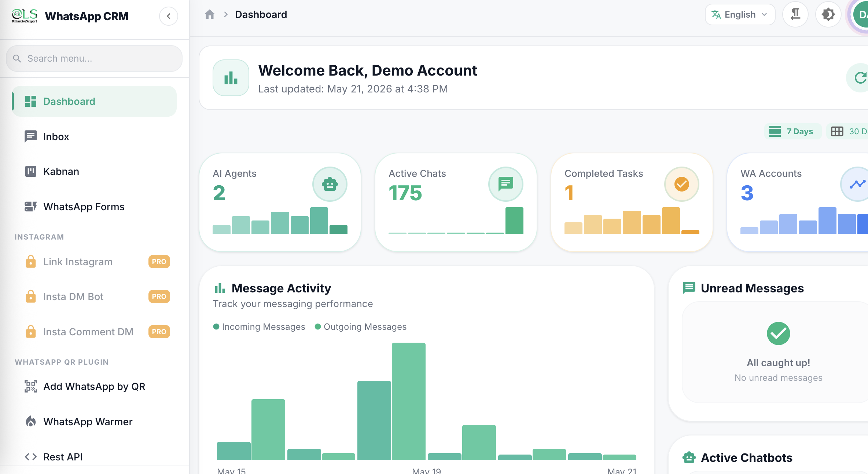
Task: Click the home breadcrumb icon
Action: coord(210,14)
